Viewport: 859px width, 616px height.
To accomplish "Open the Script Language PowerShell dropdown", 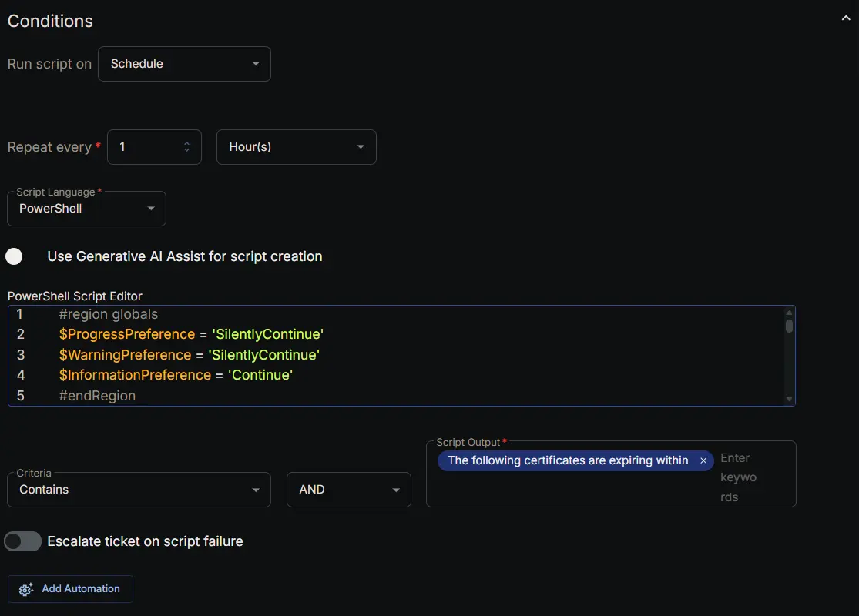I will tap(86, 209).
